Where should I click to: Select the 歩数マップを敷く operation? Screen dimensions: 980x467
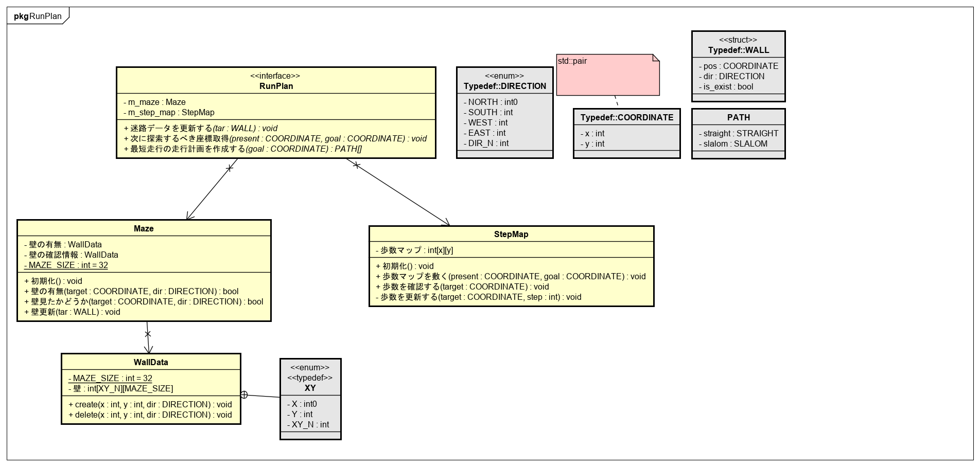511,276
